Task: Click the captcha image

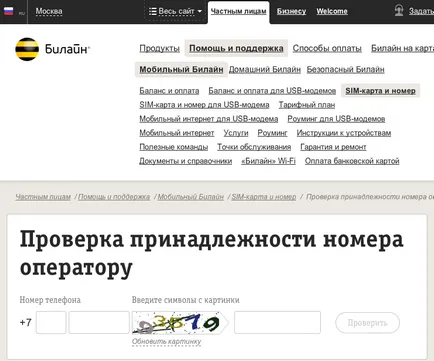Action: coord(179,323)
